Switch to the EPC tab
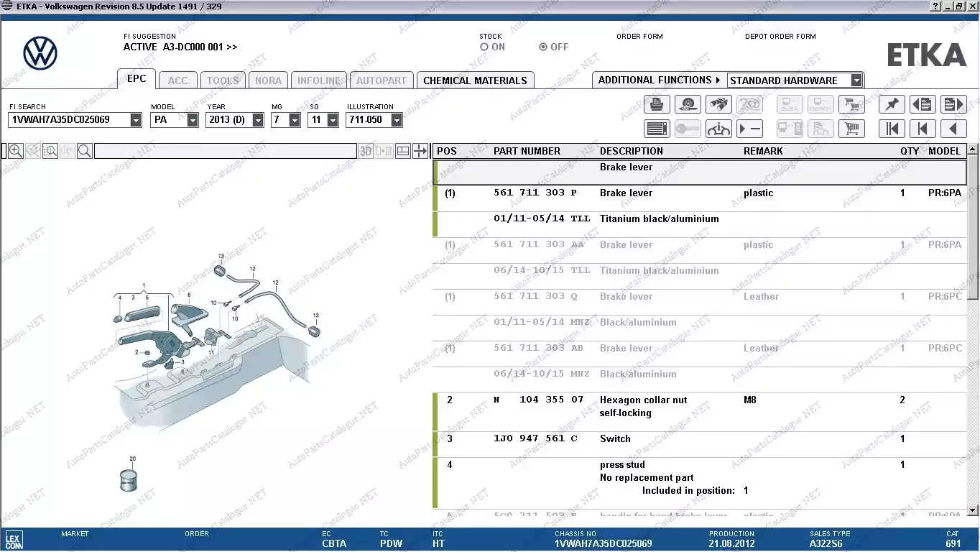Image resolution: width=980 pixels, height=552 pixels. tap(137, 79)
